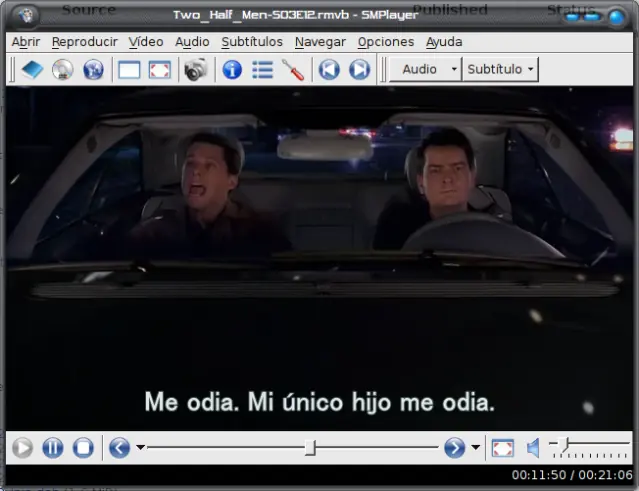Forward with the blue forward arrow
This screenshot has height=491, width=639.
pos(454,448)
